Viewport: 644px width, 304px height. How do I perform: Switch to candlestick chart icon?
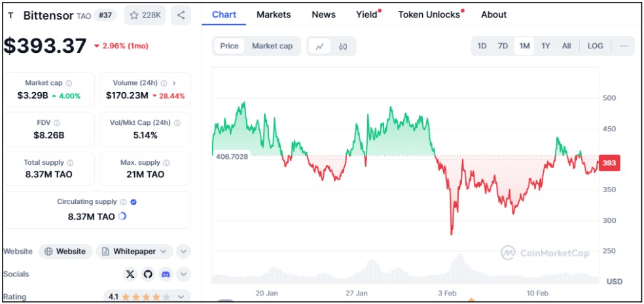(x=343, y=46)
